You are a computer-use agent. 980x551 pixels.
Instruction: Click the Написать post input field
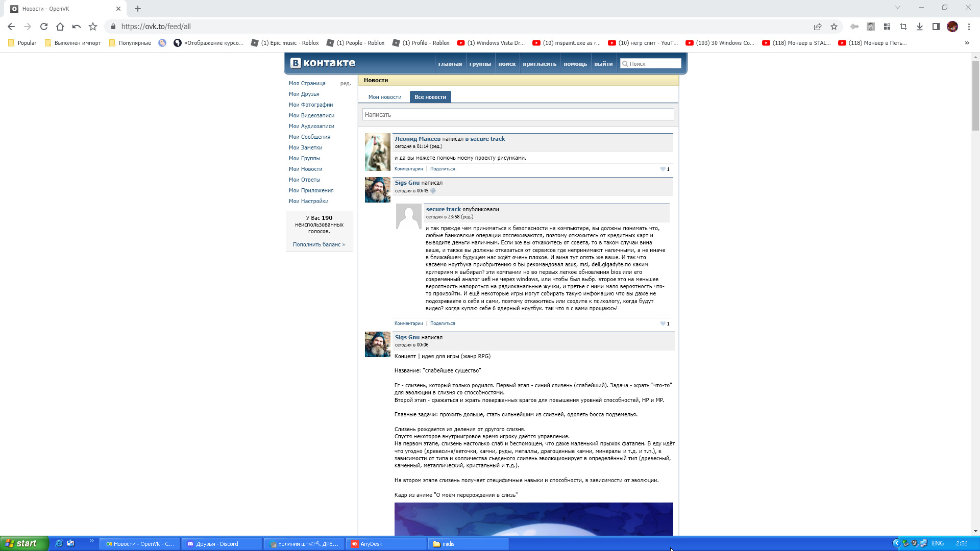click(518, 114)
